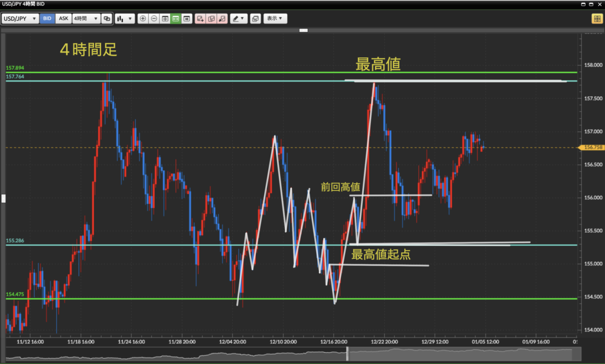Click the vertical split layout icon
605x364 pixels.
pos(165,18)
